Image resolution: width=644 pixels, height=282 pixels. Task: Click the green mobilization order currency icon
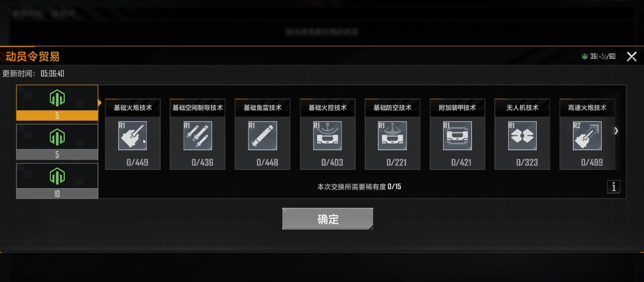585,57
